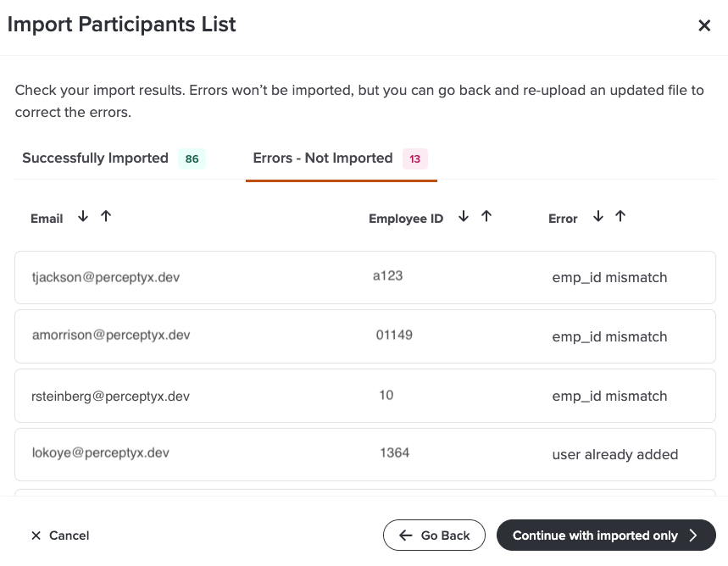Sort Error column ascending
This screenshot has height=566, width=728.
tap(620, 217)
